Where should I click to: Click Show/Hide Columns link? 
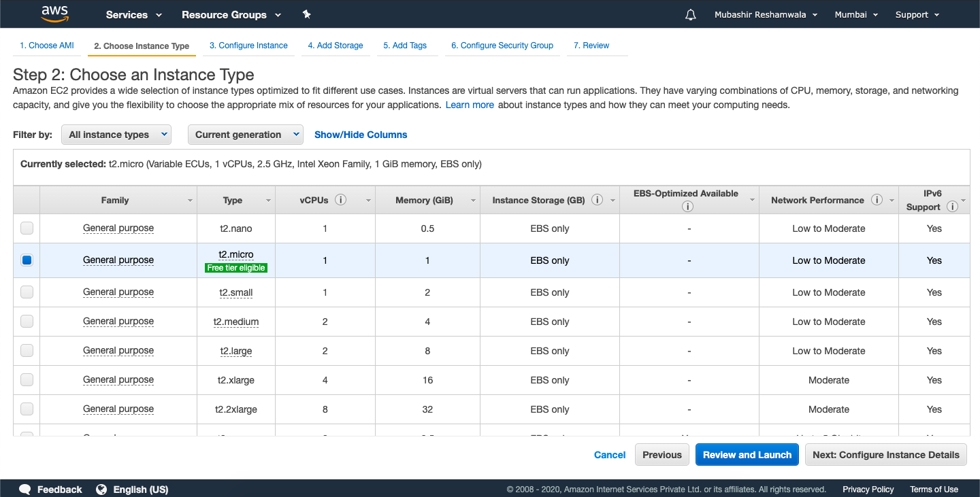click(361, 135)
